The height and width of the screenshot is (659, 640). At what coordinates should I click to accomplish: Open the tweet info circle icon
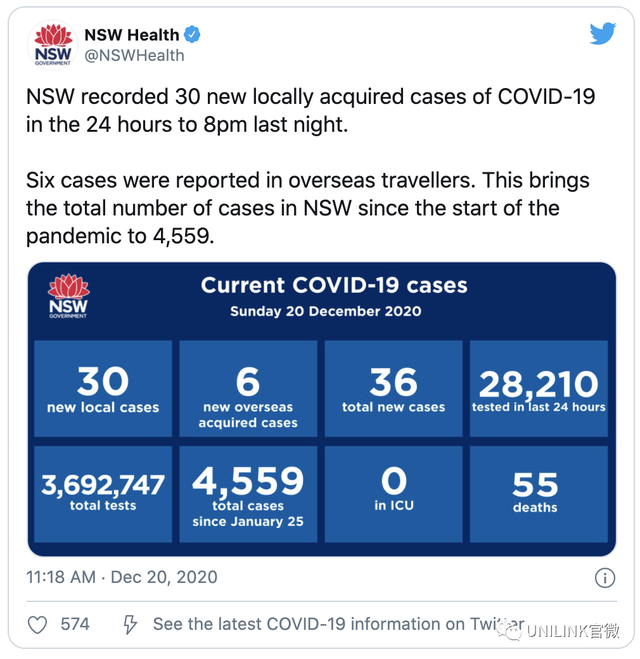pyautogui.click(x=605, y=578)
